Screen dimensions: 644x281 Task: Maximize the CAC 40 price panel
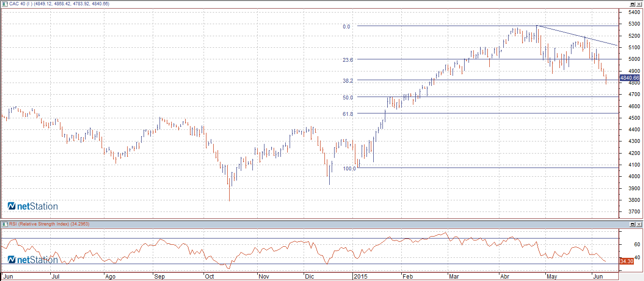pyautogui.click(x=632, y=4)
